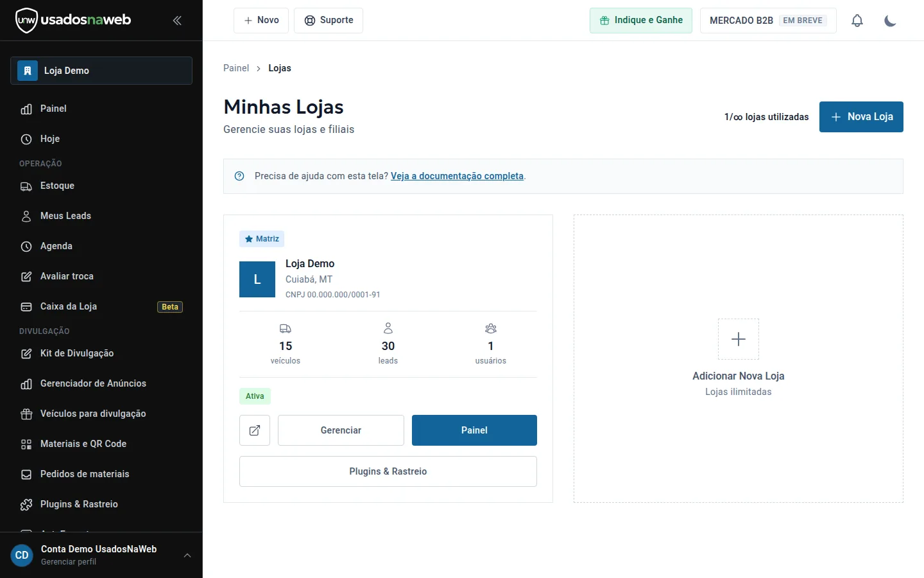Collapse the sidebar with double-chevron icon

point(177,21)
